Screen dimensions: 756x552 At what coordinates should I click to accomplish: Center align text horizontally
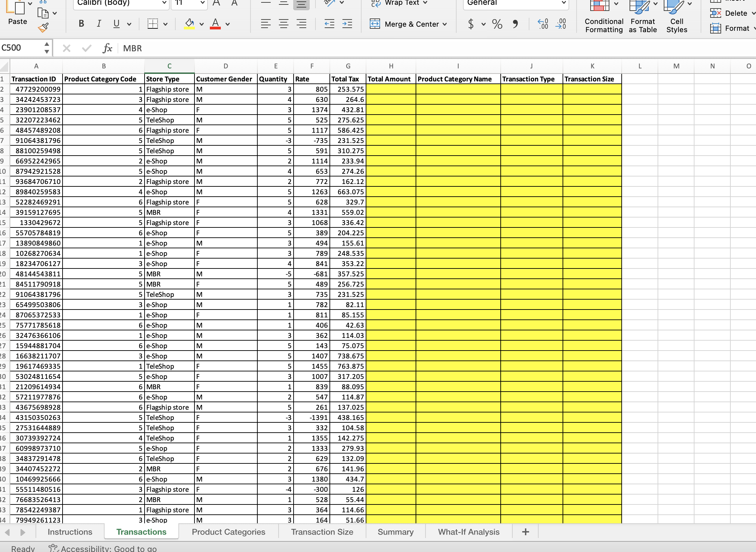coord(283,24)
